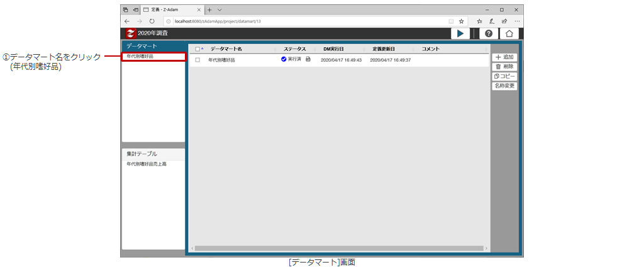Image resolution: width=644 pixels, height=277 pixels.
Task: Show site information icon before localhost
Action: point(169,21)
